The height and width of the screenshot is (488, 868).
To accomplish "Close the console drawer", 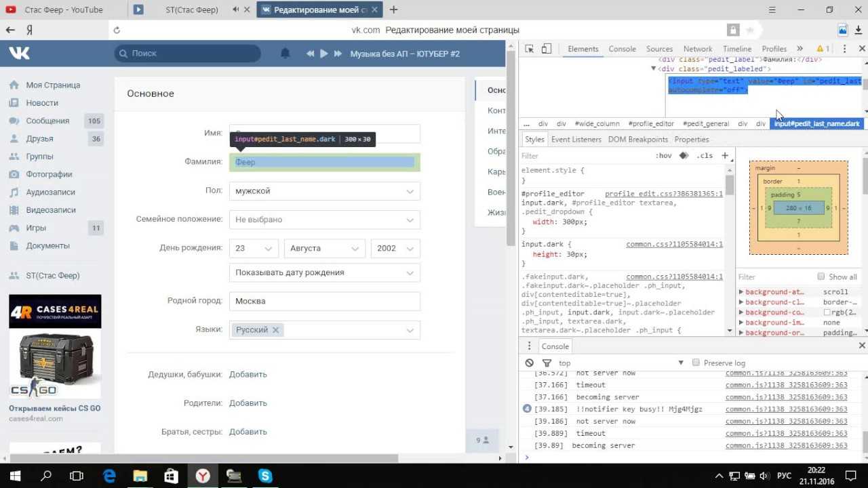I will (862, 346).
